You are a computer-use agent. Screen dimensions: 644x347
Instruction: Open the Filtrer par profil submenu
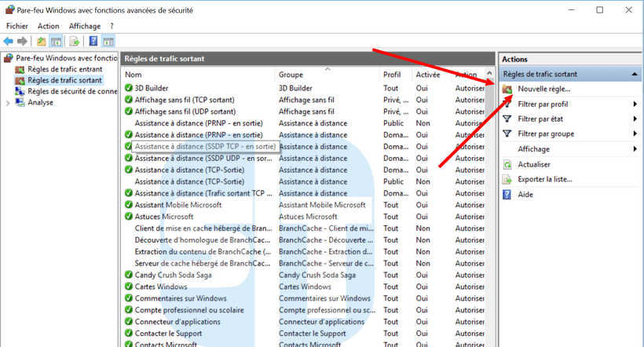635,104
